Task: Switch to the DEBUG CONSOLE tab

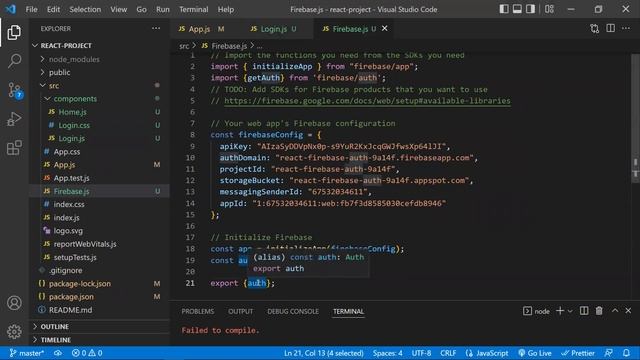Action: tap(293, 311)
